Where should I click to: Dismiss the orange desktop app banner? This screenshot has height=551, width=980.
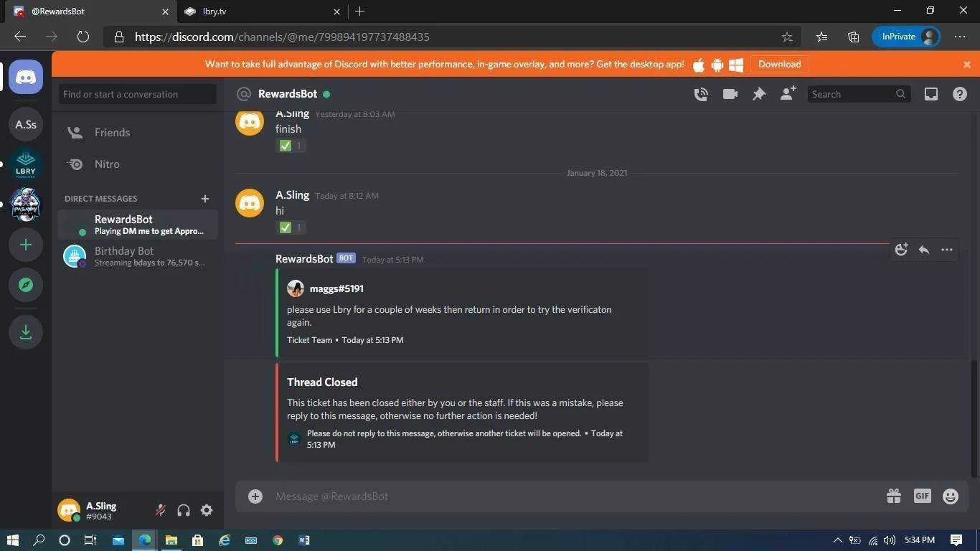(x=966, y=64)
